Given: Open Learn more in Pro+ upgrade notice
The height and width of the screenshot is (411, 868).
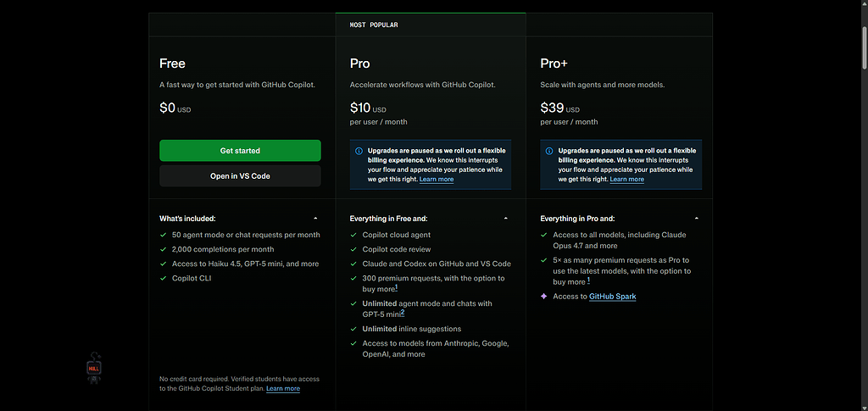Looking at the screenshot, I should pos(626,179).
